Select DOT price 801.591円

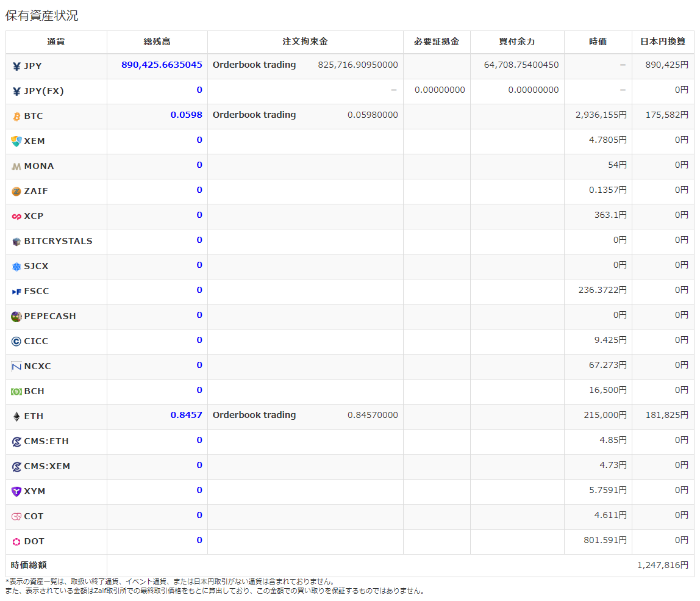(x=605, y=540)
